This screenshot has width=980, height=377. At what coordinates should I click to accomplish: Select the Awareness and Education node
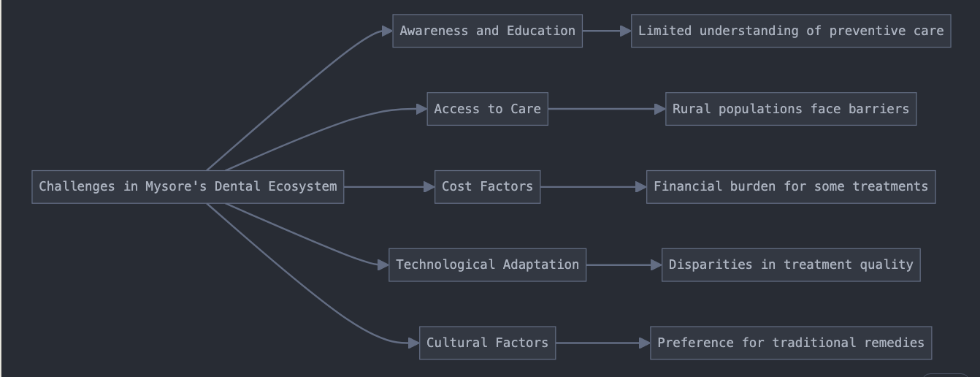click(x=487, y=31)
